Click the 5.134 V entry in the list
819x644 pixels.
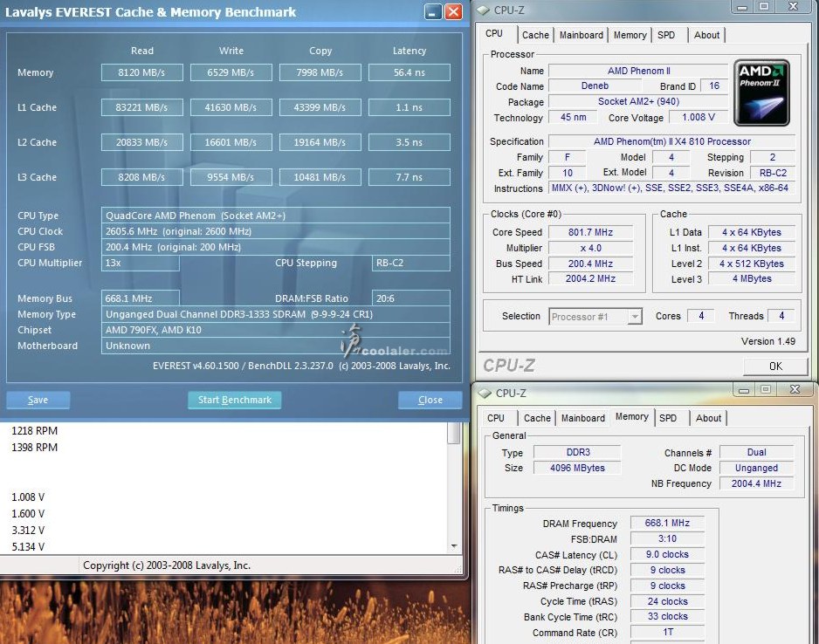tap(28, 547)
